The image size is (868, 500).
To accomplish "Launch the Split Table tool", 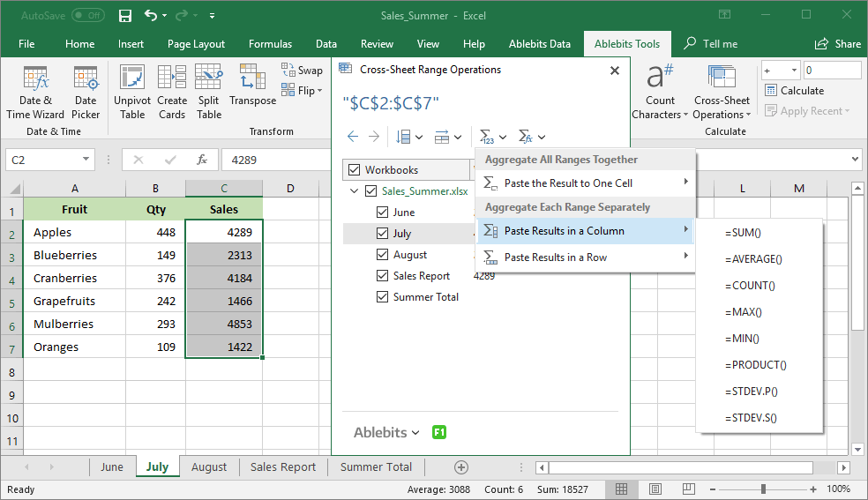I will point(209,92).
